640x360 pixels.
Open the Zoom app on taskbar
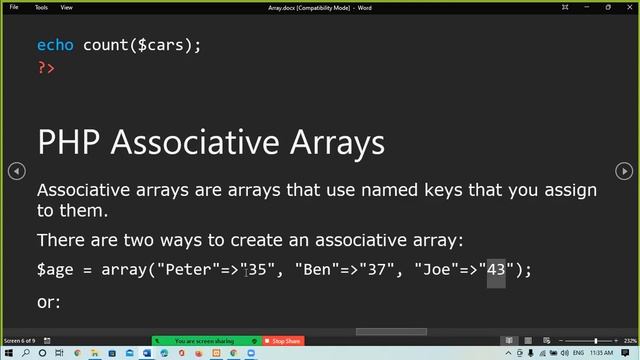pos(251,353)
